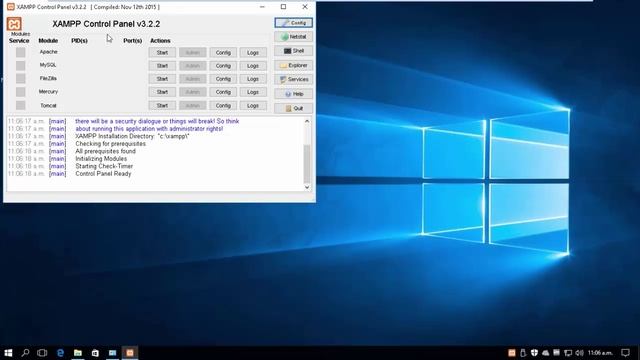This screenshot has height=360, width=640.
Task: Open Config for Tomcat
Action: (x=223, y=106)
